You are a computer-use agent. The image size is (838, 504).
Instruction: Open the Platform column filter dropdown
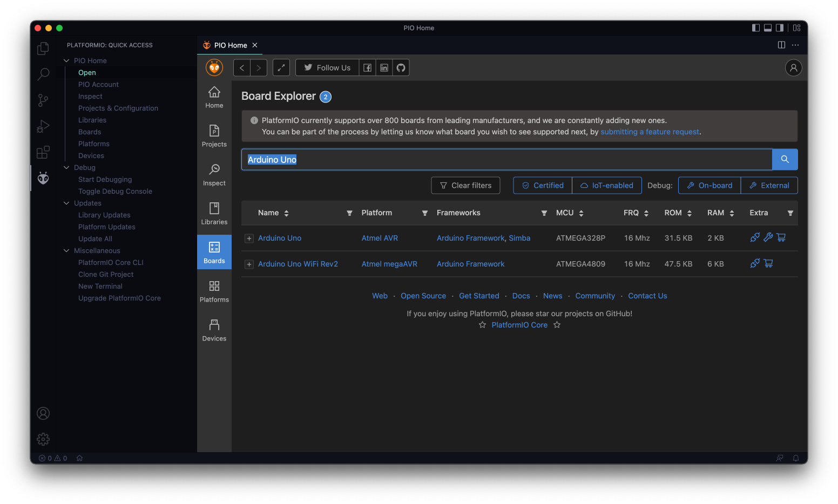(x=425, y=213)
